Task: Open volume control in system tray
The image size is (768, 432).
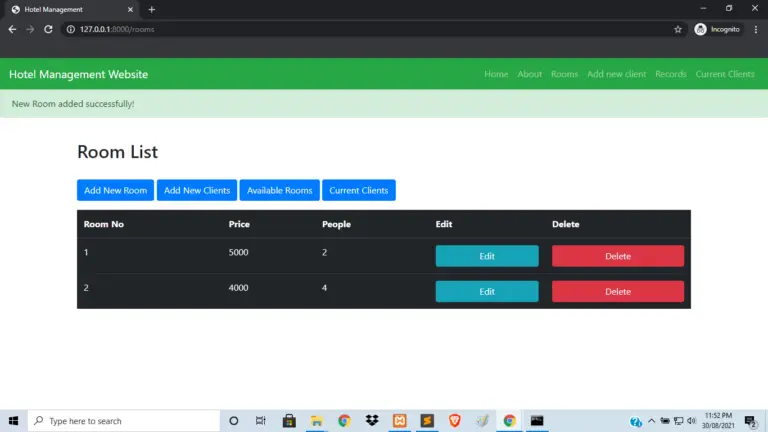Action: (692, 421)
